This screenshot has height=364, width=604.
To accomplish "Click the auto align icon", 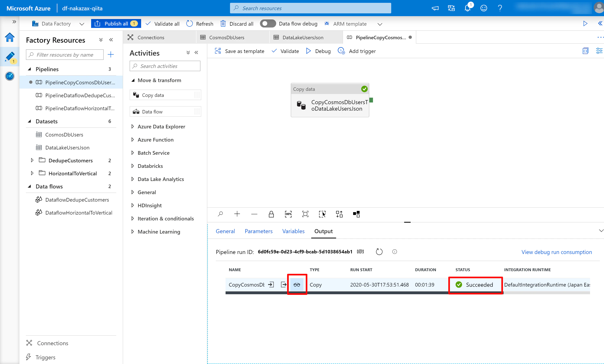I will (339, 214).
